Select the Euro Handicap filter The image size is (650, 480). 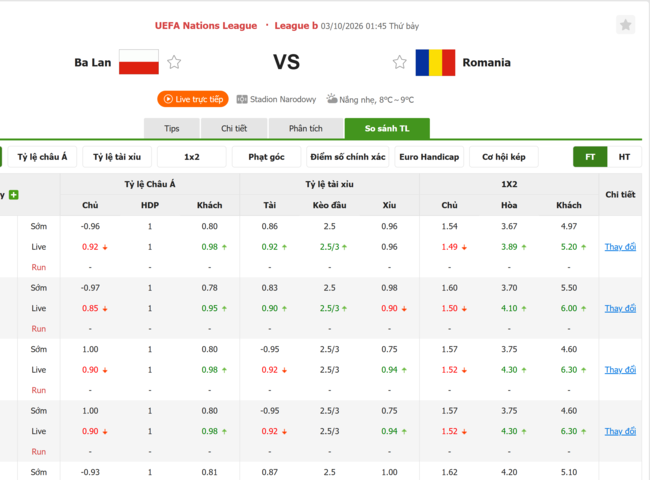pyautogui.click(x=429, y=157)
